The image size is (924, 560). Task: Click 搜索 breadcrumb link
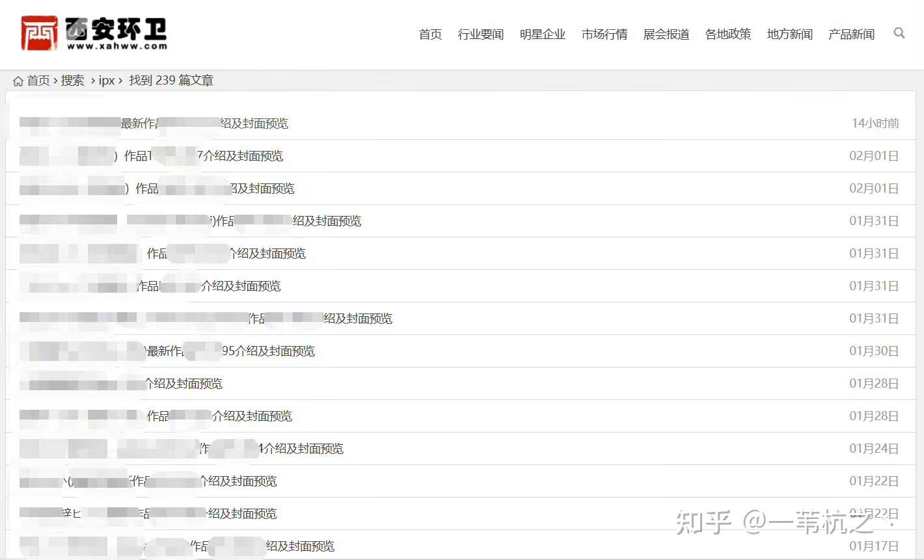73,81
